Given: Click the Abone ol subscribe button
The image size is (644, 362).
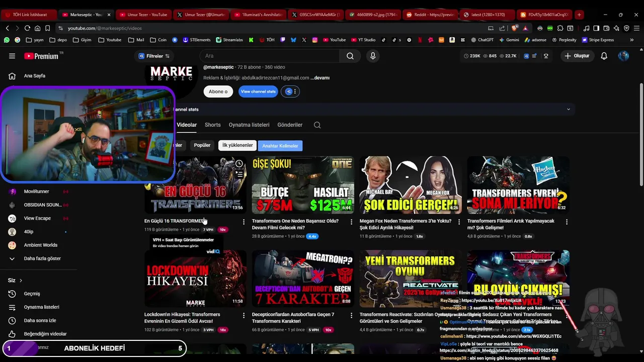Looking at the screenshot, I should click(218, 92).
